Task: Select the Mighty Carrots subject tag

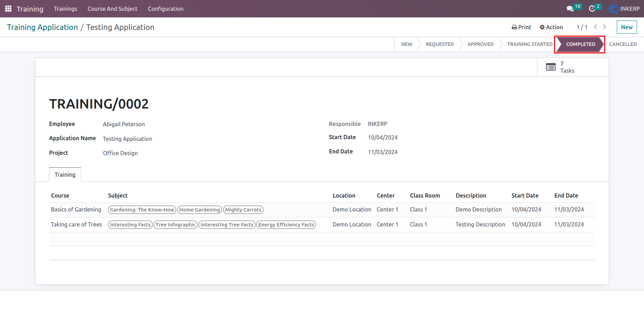Action: 243,210
